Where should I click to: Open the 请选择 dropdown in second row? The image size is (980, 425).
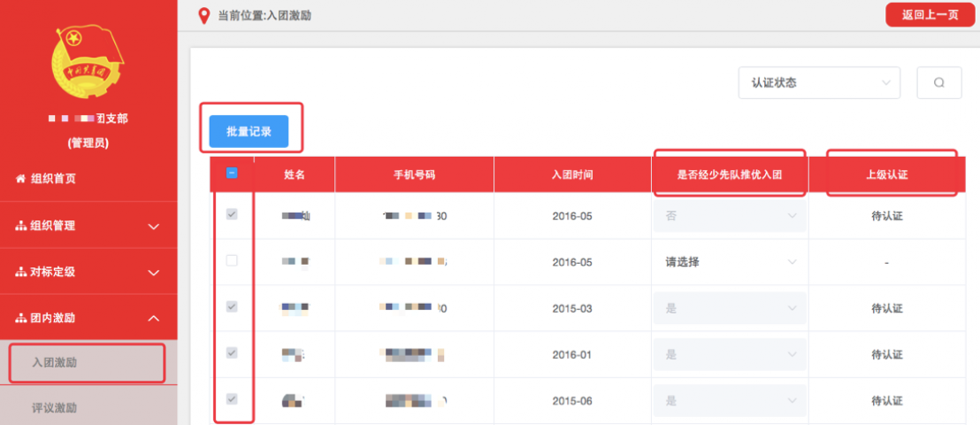coord(730,262)
